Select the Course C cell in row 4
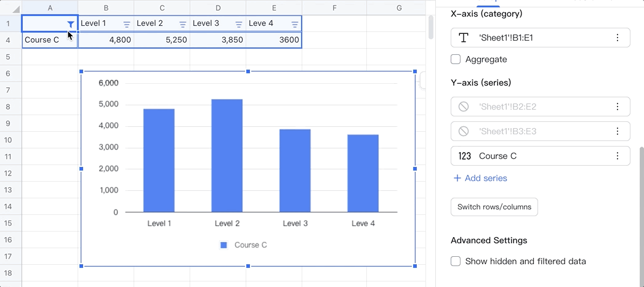Screen dimensions: 644x287 [x=49, y=40]
